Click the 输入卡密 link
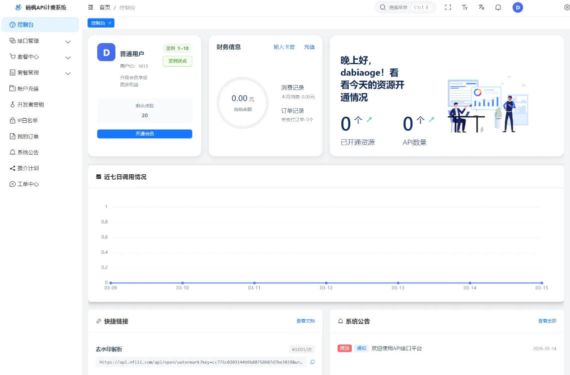This screenshot has height=375, width=570. [x=284, y=47]
